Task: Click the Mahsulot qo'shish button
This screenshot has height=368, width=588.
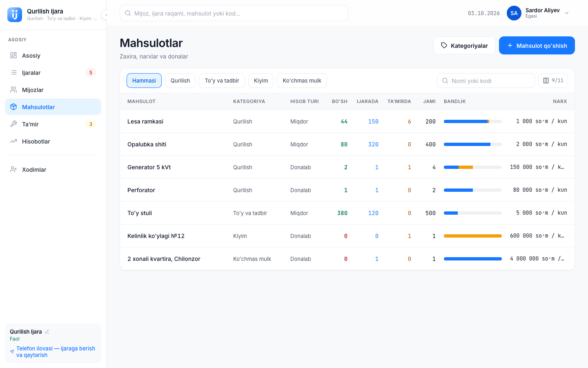Action: 537,45
